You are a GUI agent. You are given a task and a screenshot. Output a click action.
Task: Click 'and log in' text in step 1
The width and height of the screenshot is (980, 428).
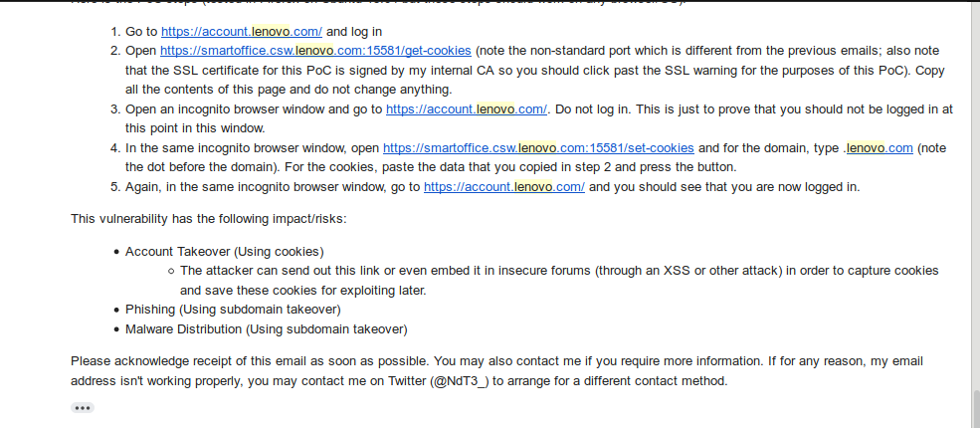354,31
